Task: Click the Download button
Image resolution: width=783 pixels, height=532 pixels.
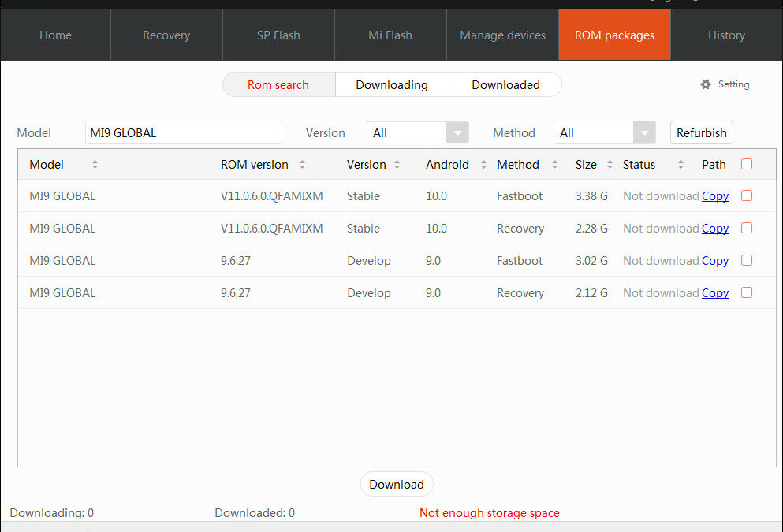Action: [397, 485]
